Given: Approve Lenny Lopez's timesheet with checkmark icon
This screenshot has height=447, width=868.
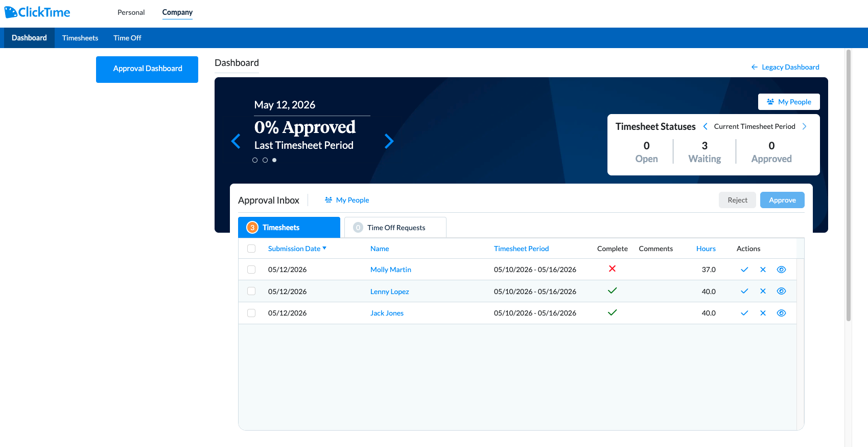Looking at the screenshot, I should (x=744, y=291).
